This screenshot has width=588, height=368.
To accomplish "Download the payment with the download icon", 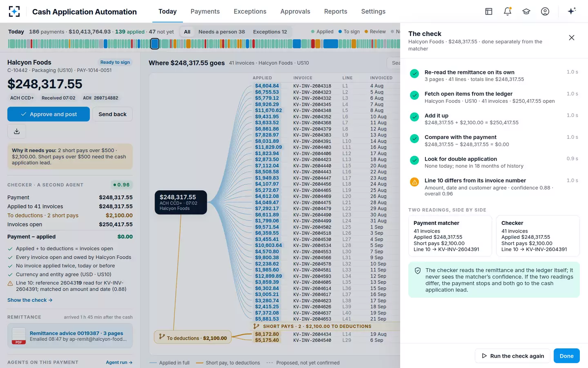I will (17, 131).
